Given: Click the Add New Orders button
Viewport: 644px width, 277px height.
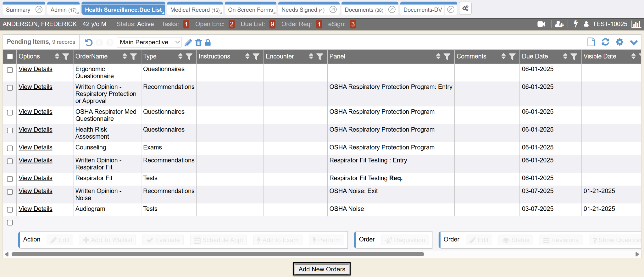Looking at the screenshot, I should [322, 269].
